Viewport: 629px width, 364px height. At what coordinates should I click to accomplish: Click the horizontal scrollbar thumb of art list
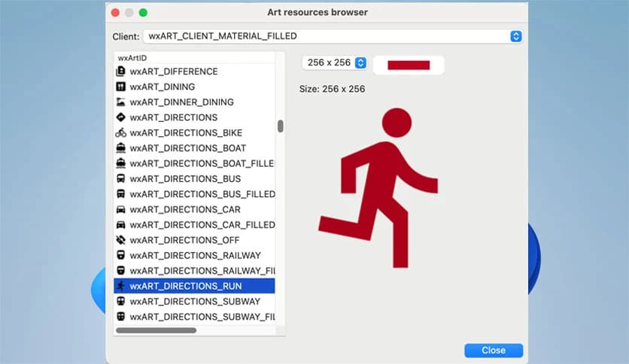tap(156, 330)
